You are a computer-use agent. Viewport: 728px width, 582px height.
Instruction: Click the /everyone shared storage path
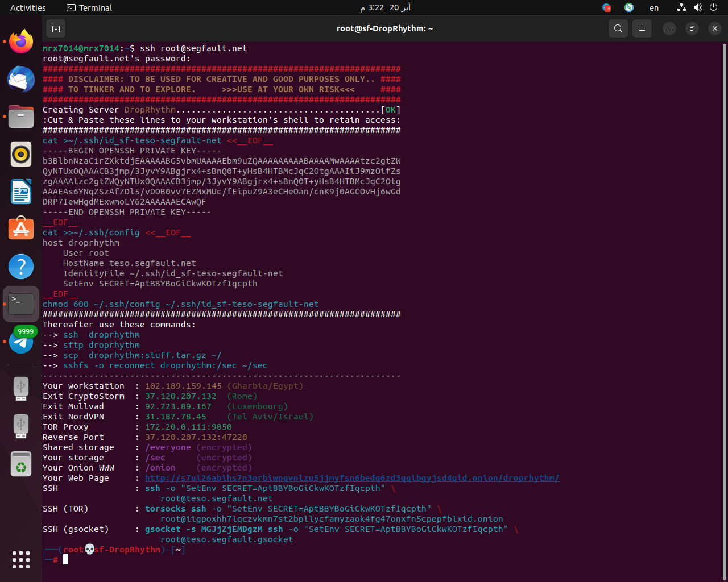168,447
